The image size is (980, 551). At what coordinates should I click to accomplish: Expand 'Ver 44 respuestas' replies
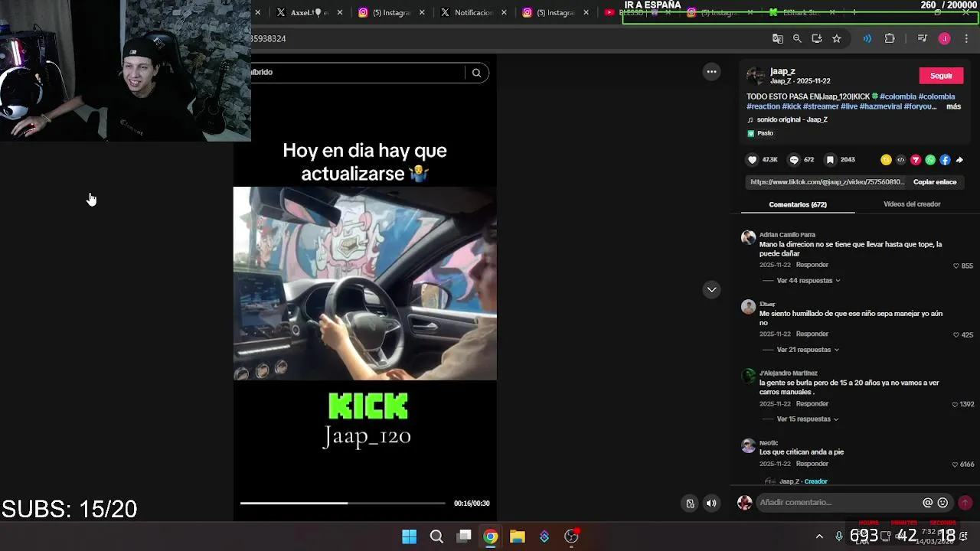tap(808, 281)
